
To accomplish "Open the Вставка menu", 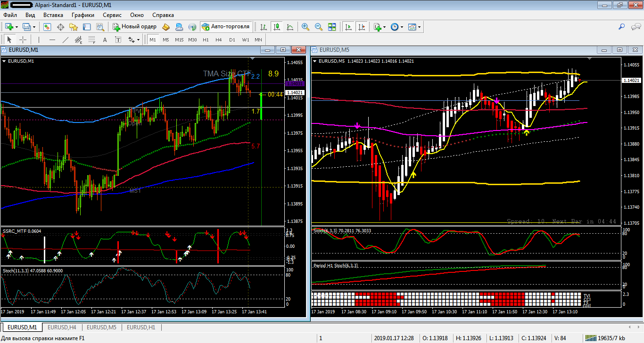I will tap(53, 15).
